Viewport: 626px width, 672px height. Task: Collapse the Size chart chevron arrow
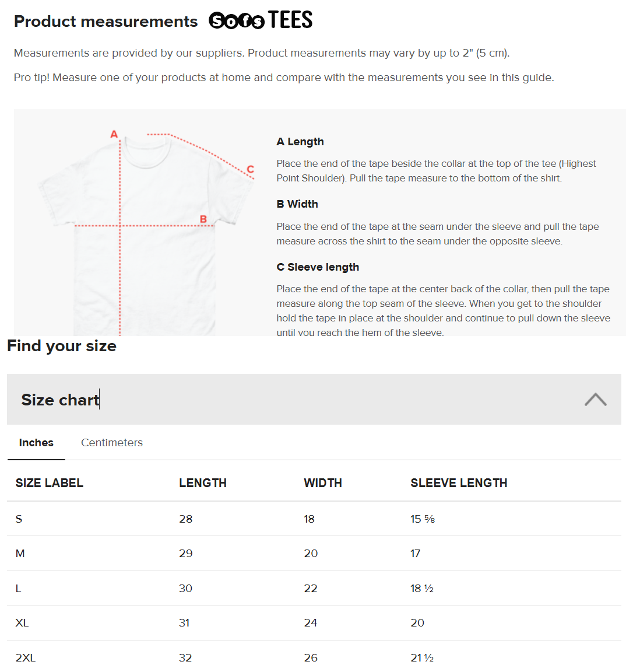tap(595, 400)
